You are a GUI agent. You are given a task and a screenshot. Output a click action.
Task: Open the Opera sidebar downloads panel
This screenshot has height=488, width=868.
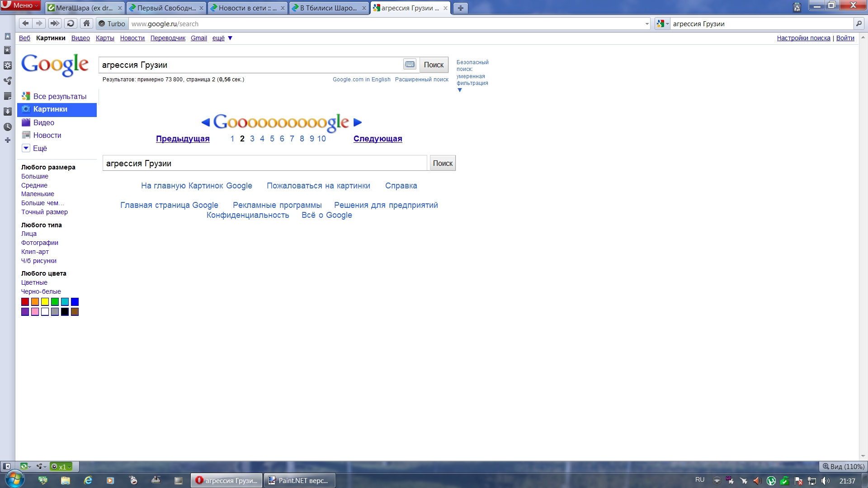point(8,112)
